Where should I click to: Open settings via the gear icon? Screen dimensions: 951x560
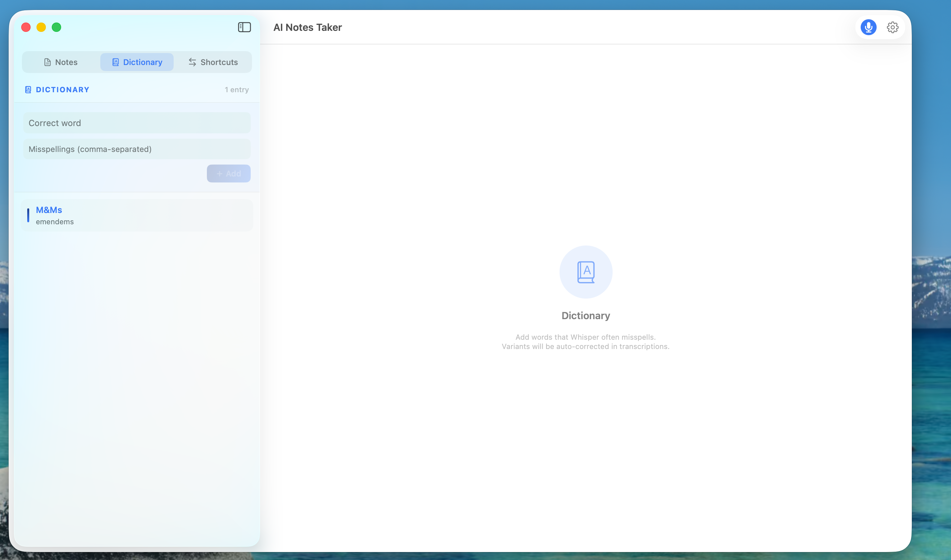point(893,27)
